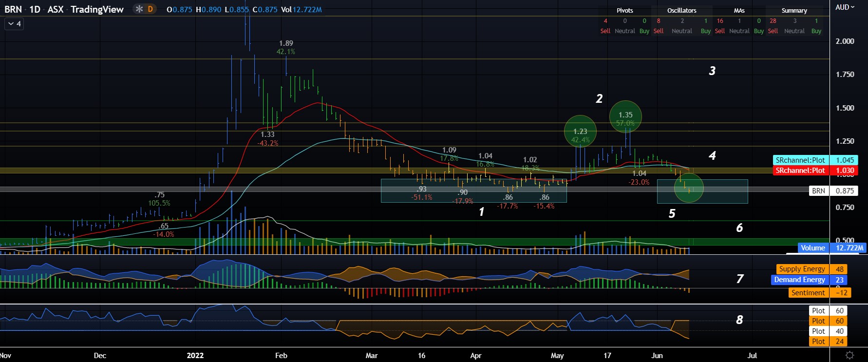This screenshot has height=362, width=868.
Task: Click the green circle on latest price bar
Action: 689,188
